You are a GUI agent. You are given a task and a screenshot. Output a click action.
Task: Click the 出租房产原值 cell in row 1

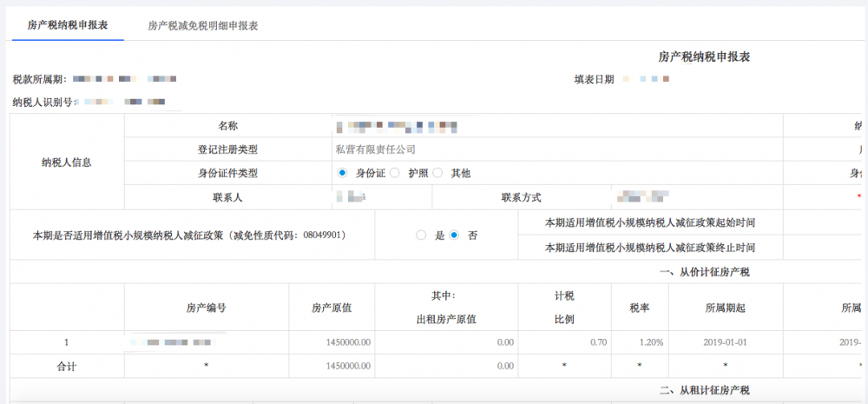click(x=446, y=342)
